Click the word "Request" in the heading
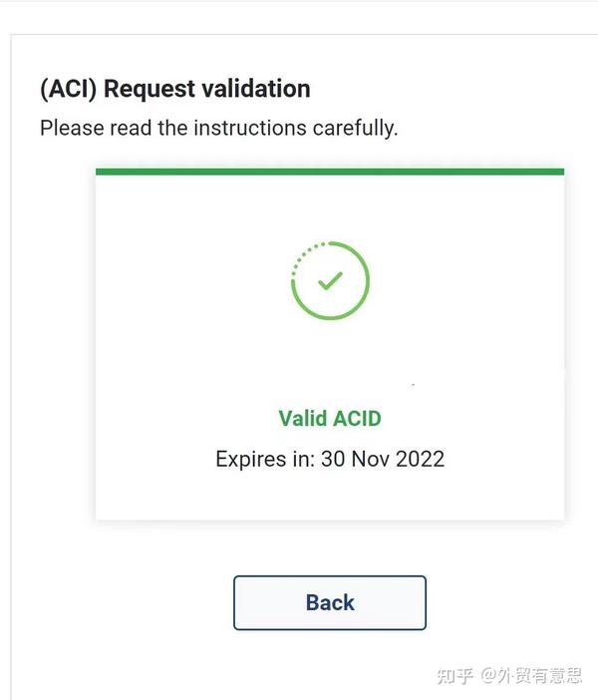Viewport: 598px width, 700px height. click(149, 89)
